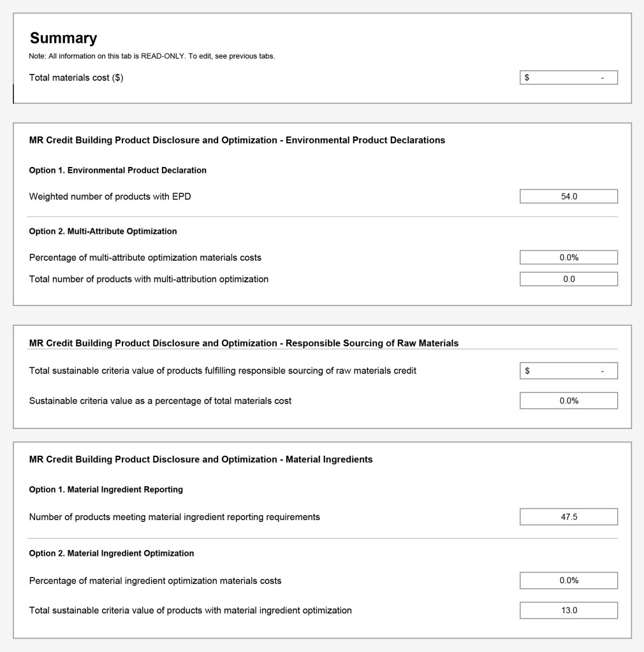Select the Weighted number of products with EPD field
Screen dimensions: 644x652
[569, 196]
